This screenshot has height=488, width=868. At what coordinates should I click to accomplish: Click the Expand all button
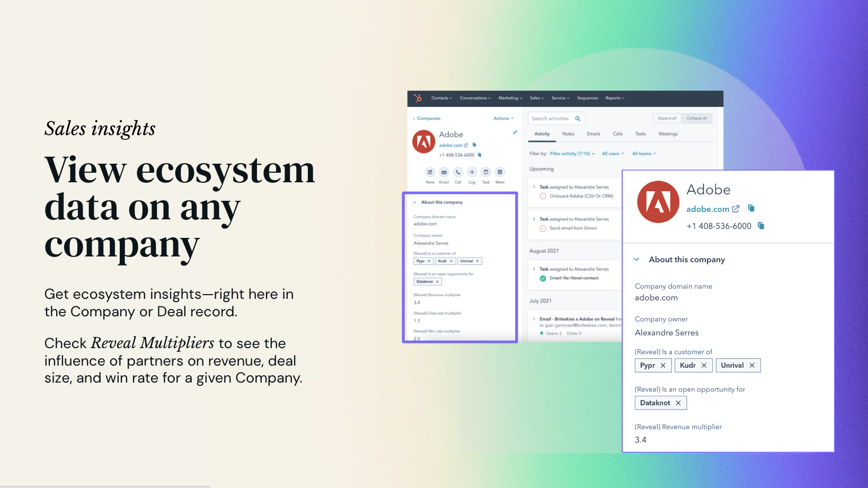(667, 118)
